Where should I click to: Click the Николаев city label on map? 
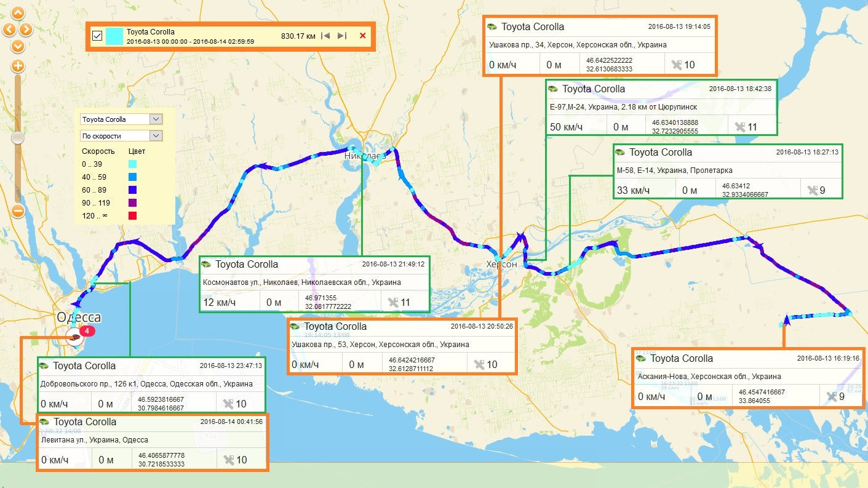point(364,156)
